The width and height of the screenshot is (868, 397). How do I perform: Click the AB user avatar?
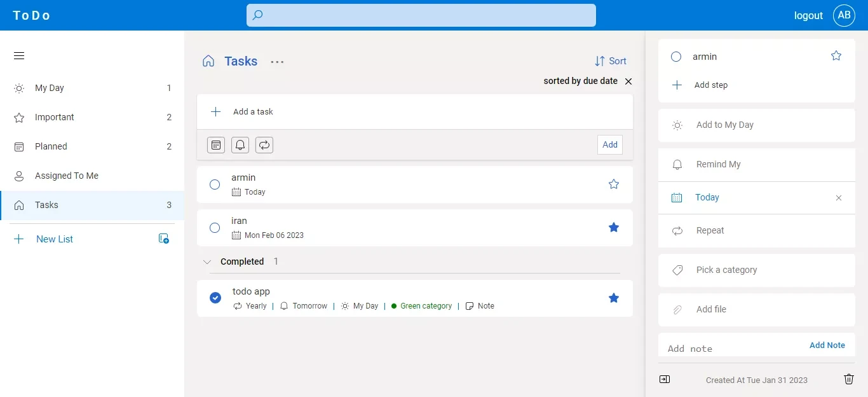tap(844, 15)
